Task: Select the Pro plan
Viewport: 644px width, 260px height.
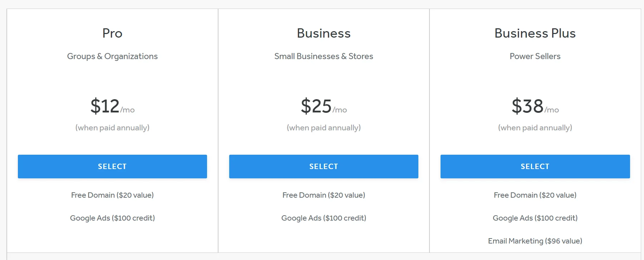Action: pyautogui.click(x=112, y=167)
